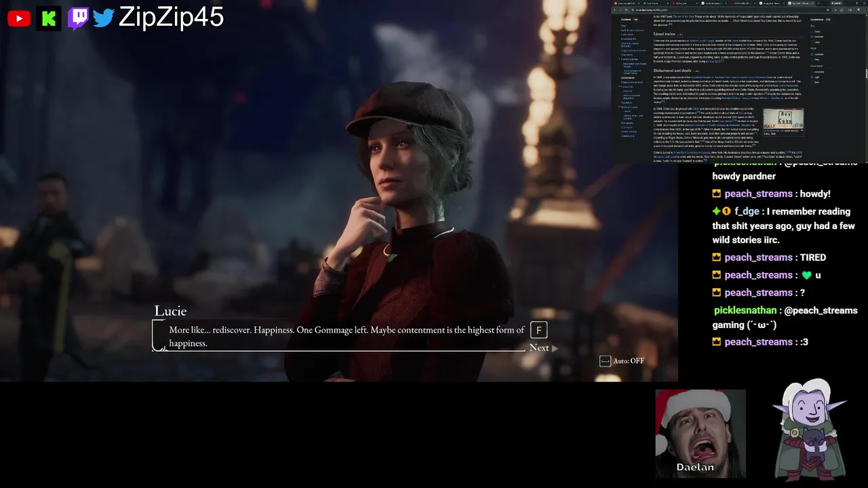Hit the F key prompt in the dialogue box
Viewport: 868px width, 488px height.
(539, 330)
